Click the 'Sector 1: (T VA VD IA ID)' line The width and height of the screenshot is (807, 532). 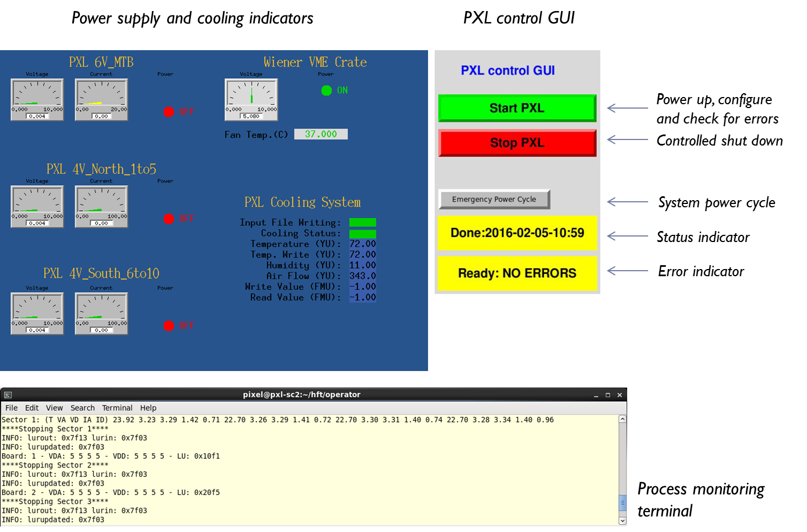[278, 420]
